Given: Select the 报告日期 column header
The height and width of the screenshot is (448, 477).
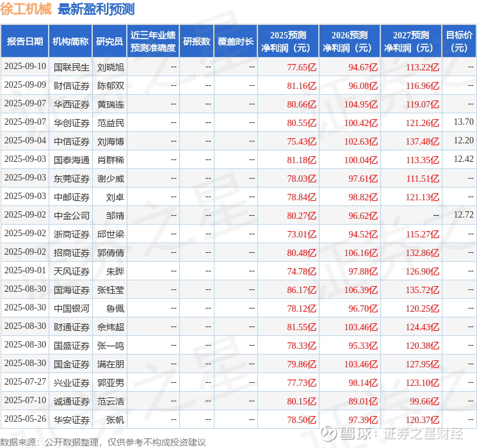Looking at the screenshot, I should [x=24, y=42].
